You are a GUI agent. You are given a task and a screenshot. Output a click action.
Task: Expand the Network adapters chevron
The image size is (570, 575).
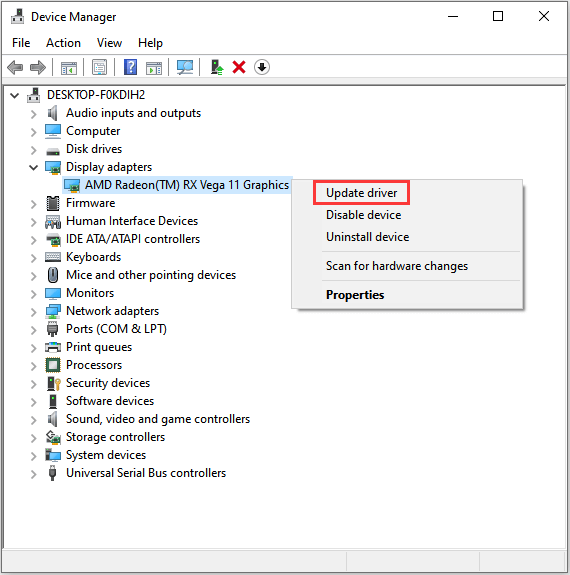33,312
